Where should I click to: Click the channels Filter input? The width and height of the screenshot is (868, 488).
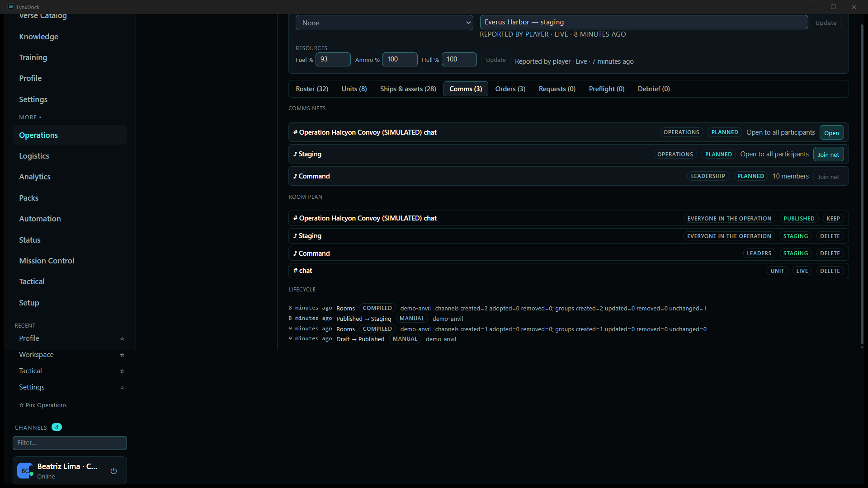pyautogui.click(x=70, y=443)
